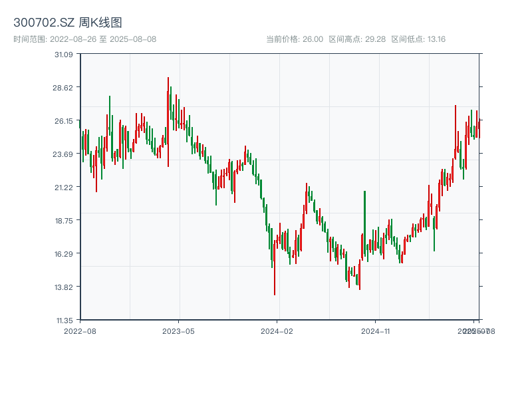The height and width of the screenshot is (399, 532).
Task: Click the current price label 当前价格: 26.00
Action: tap(295, 39)
